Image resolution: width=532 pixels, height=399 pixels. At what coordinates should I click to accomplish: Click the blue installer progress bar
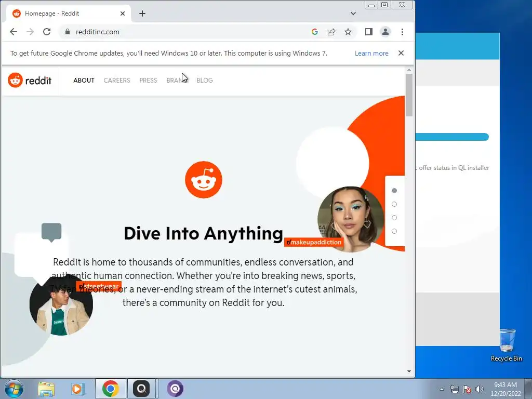point(453,137)
